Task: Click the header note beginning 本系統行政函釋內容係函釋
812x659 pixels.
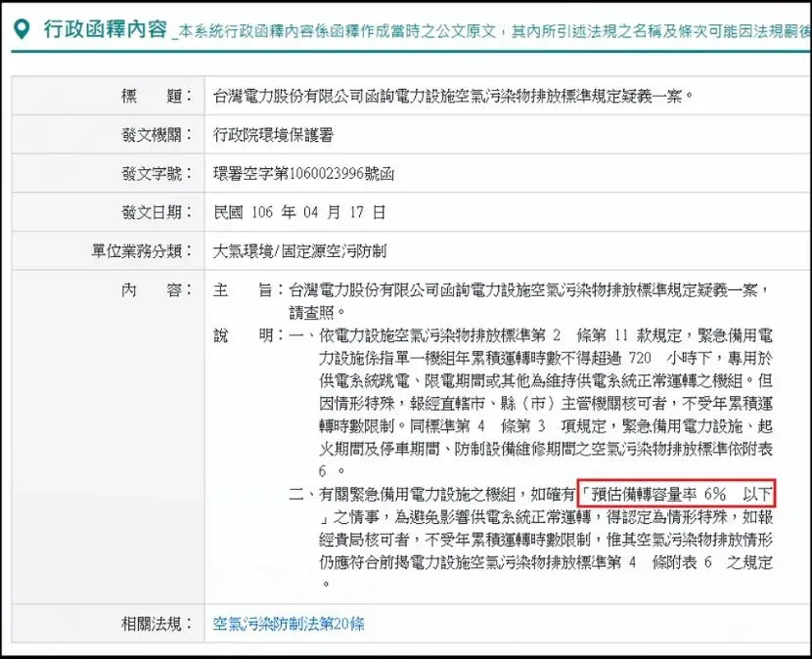Action: tap(495, 32)
